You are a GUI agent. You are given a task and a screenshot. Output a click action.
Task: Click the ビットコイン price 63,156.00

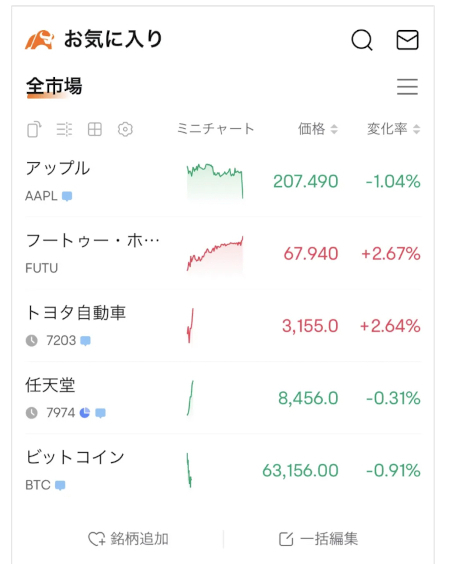pos(300,470)
